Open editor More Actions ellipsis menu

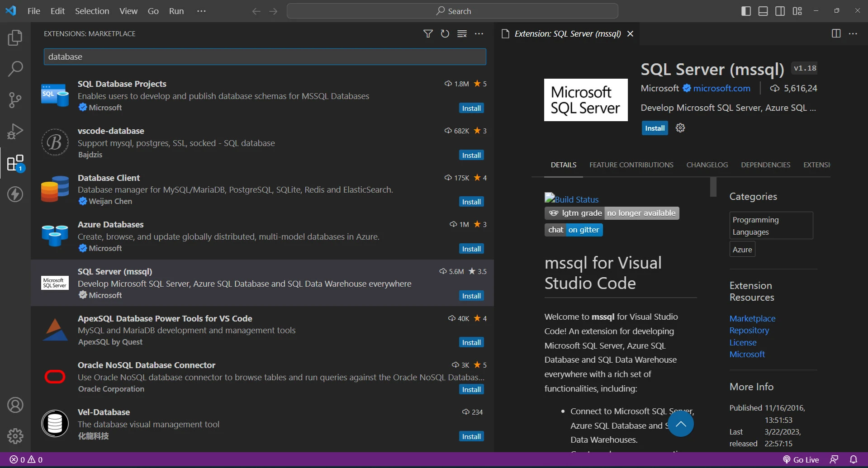click(853, 34)
